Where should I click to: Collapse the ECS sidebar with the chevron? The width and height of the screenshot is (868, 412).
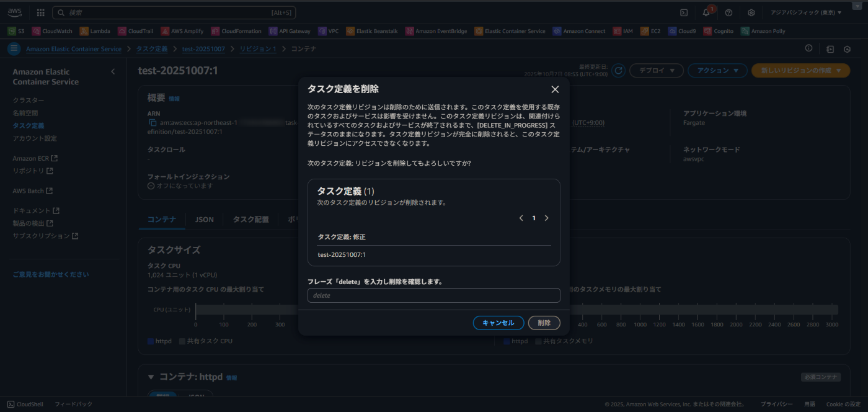113,71
